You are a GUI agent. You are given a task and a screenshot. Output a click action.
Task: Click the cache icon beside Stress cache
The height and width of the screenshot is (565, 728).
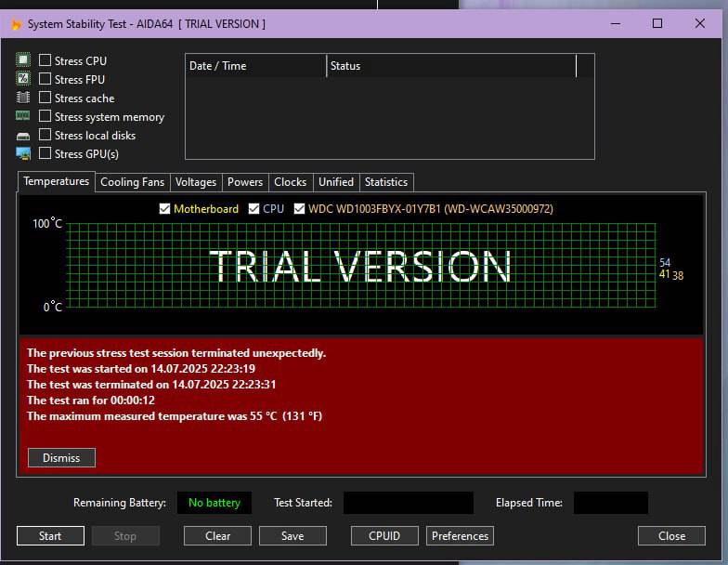pos(23,98)
